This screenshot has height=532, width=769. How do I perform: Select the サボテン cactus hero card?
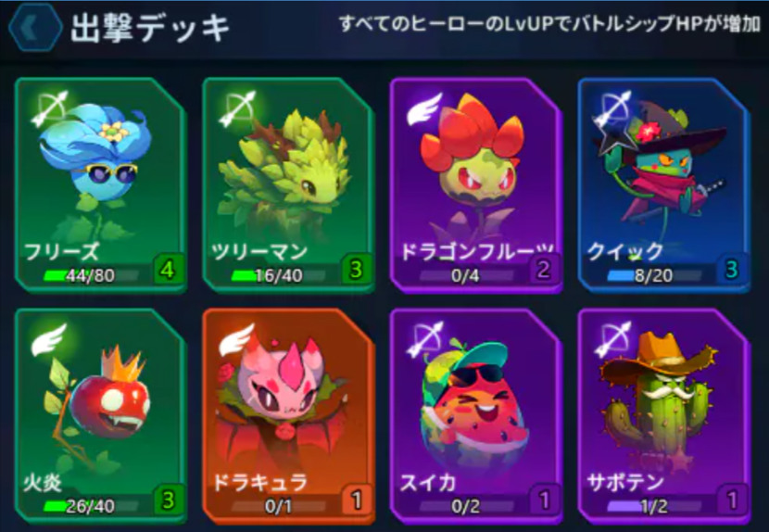pos(663,416)
